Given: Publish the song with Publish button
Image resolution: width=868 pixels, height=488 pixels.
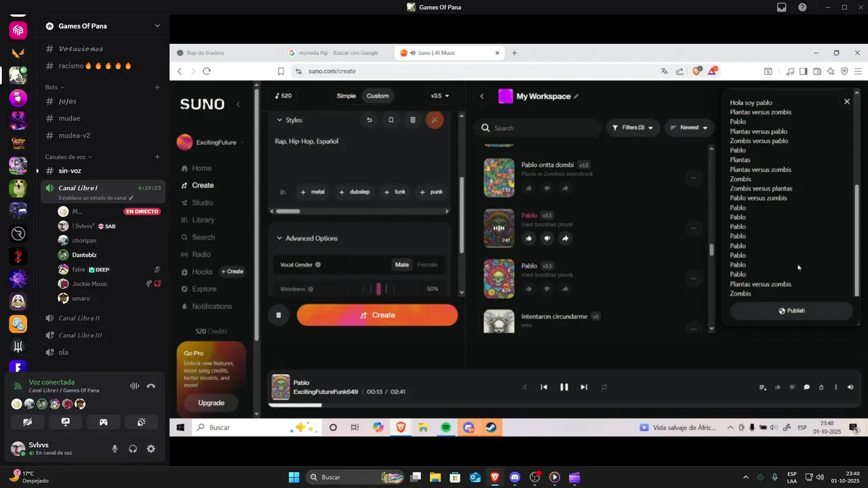Looking at the screenshot, I should (791, 310).
